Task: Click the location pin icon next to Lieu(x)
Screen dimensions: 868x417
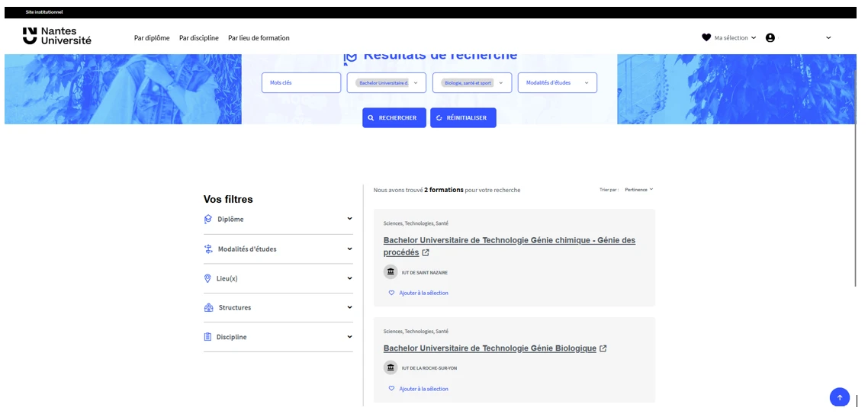Action: click(207, 278)
